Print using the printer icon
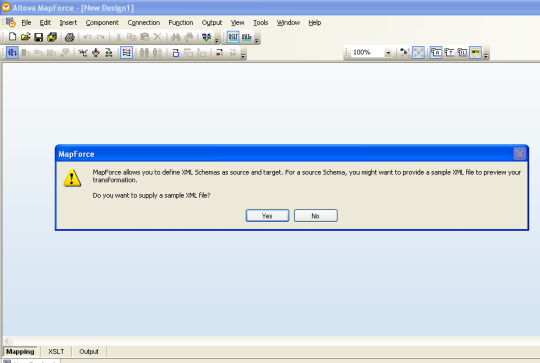The image size is (540, 363). click(70, 37)
